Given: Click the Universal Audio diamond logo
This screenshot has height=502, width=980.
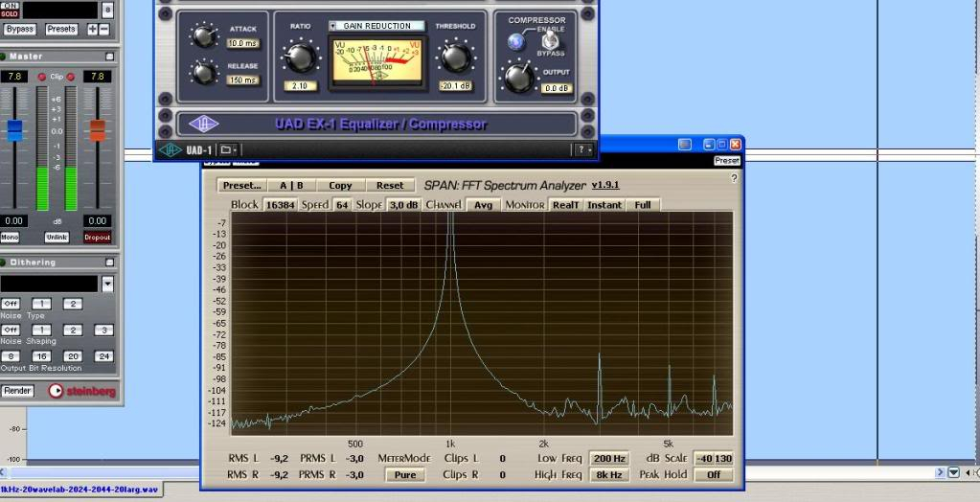Looking at the screenshot, I should [x=203, y=124].
